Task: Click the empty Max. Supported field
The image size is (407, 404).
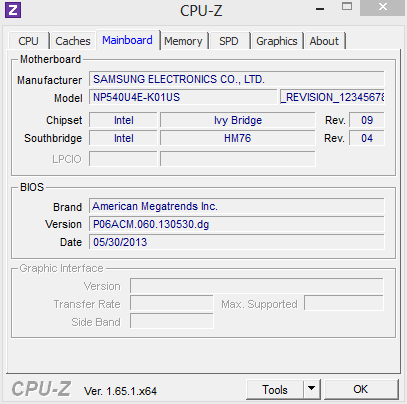Action: [x=344, y=304]
